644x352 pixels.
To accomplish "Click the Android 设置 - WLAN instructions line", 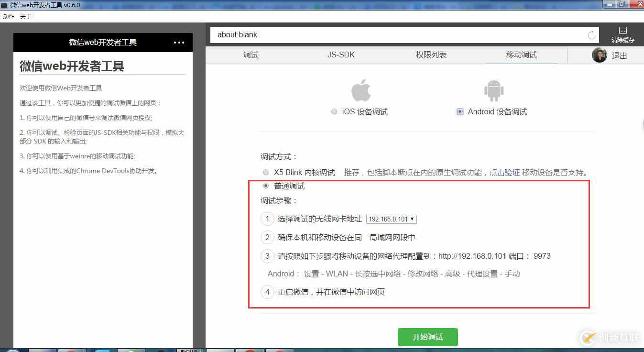I will pyautogui.click(x=393, y=274).
